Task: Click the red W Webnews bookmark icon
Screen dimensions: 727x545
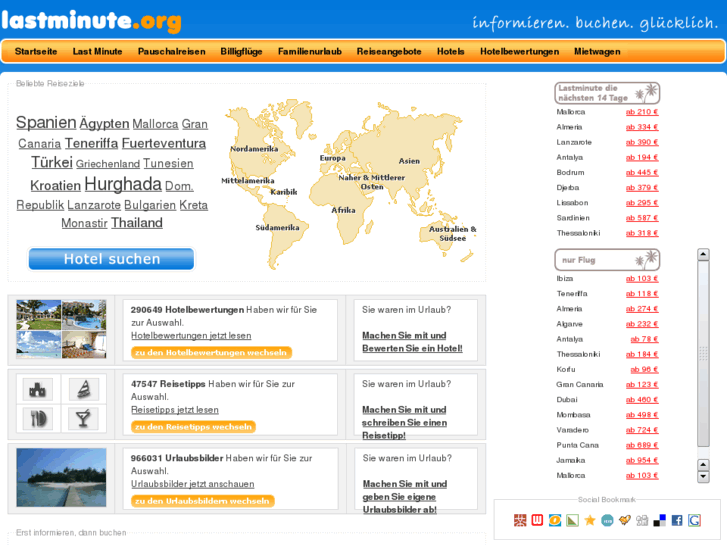Action: pos(537,520)
